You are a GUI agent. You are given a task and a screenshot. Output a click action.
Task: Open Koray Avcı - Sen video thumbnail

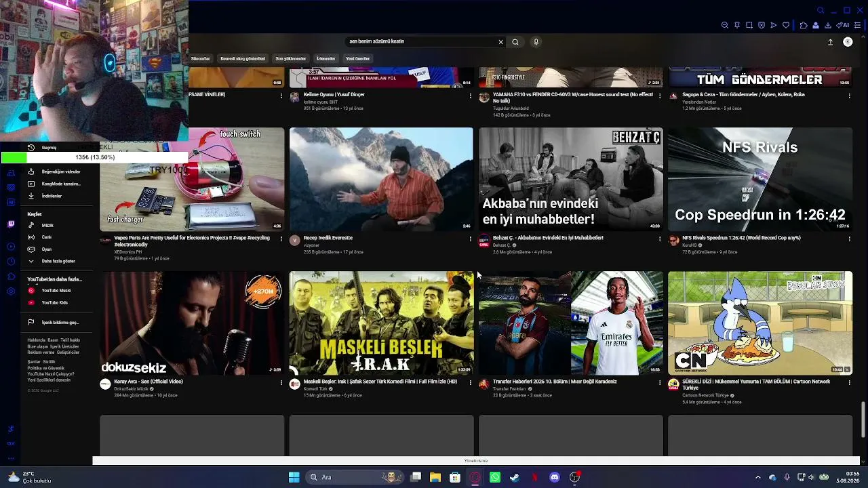[x=192, y=323]
